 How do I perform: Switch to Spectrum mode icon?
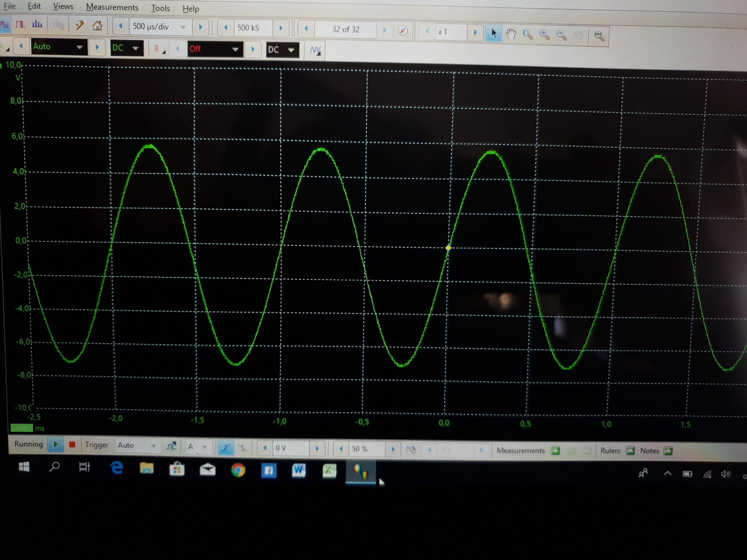37,24
